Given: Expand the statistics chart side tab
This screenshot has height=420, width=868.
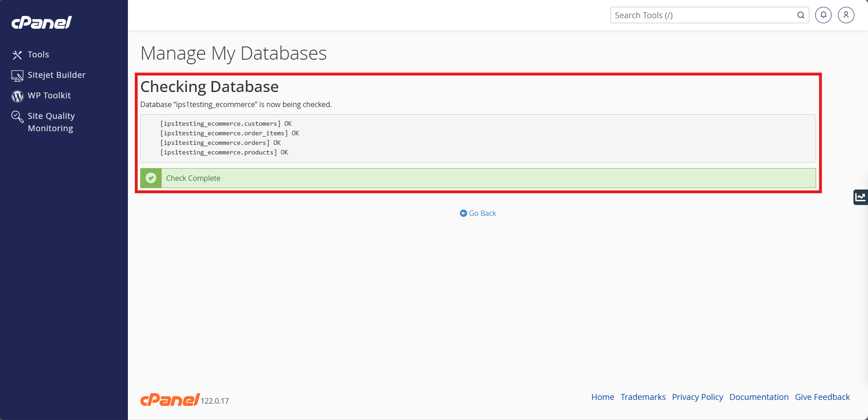Looking at the screenshot, I should point(860,197).
